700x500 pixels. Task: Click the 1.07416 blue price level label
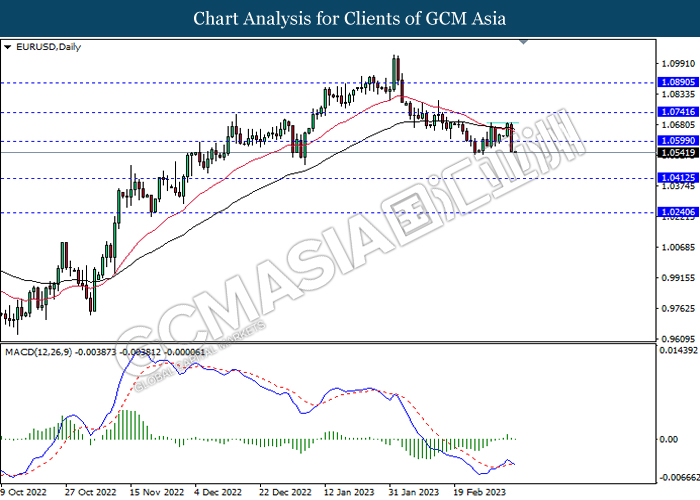click(678, 112)
